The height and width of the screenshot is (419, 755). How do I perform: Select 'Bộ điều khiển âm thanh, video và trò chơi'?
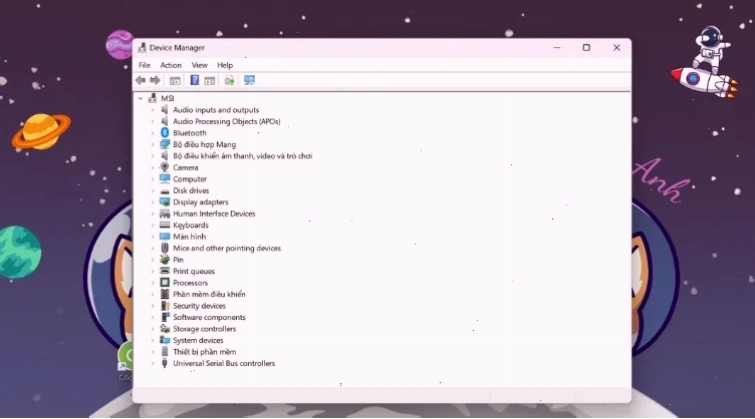click(x=242, y=156)
